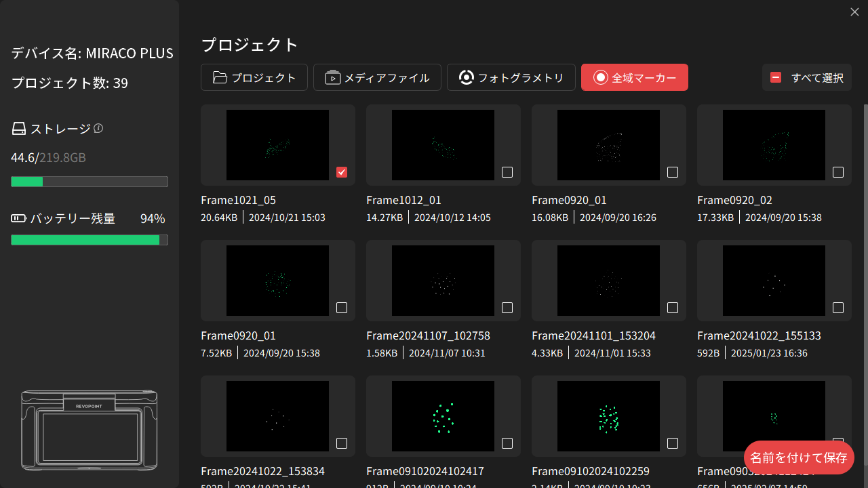Click the Frame09102024102417 name label
This screenshot has width=868, height=488.
(425, 471)
